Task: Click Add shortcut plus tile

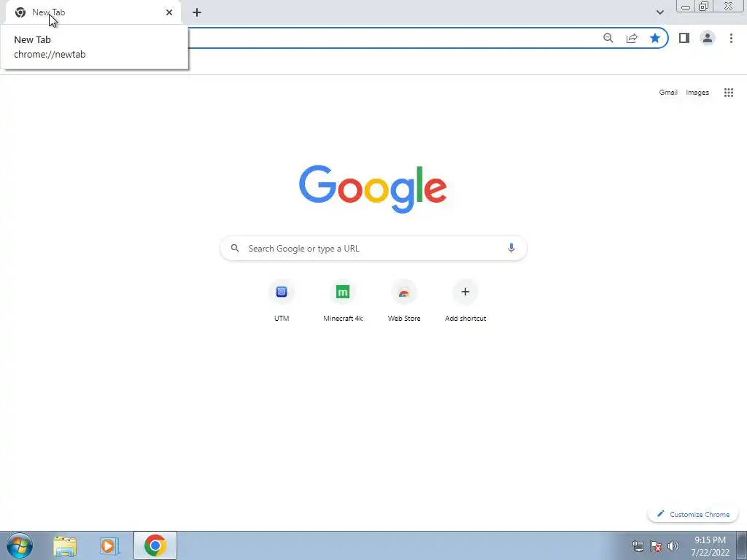Action: point(465,300)
